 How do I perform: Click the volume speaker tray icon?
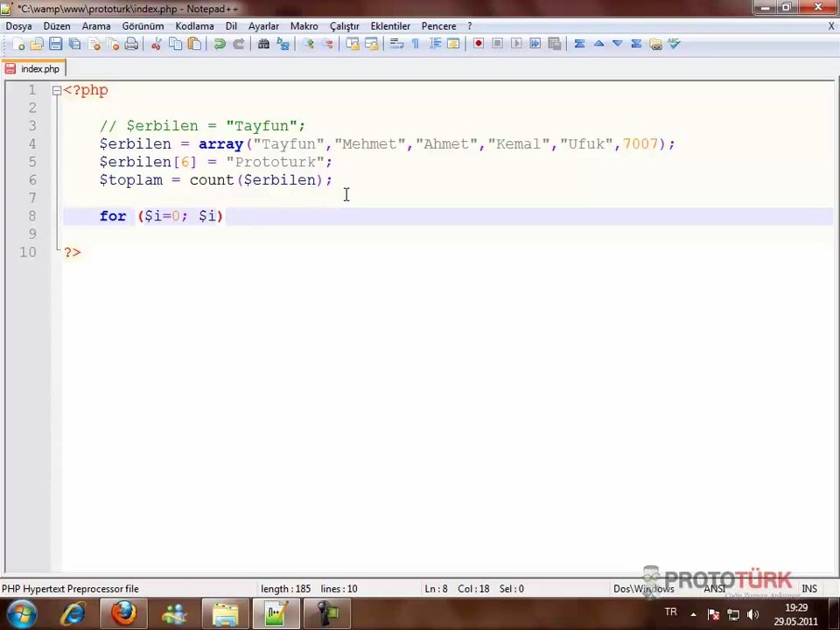(752, 614)
